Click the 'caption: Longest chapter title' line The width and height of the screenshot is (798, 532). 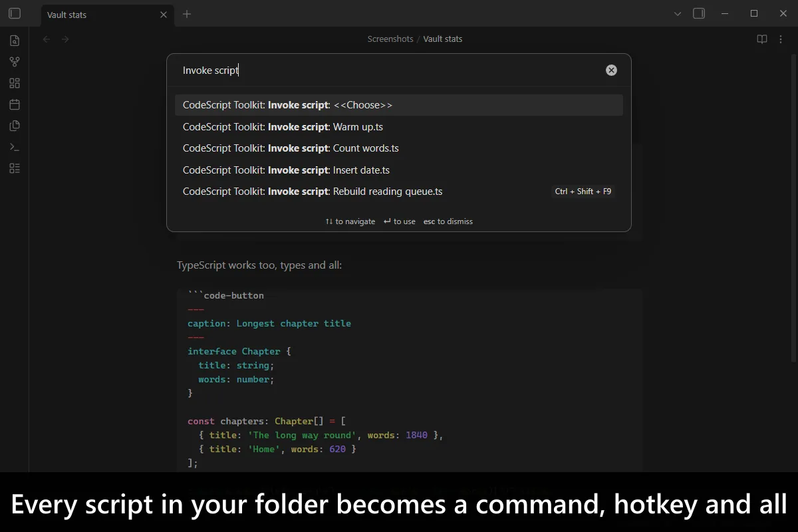point(269,323)
